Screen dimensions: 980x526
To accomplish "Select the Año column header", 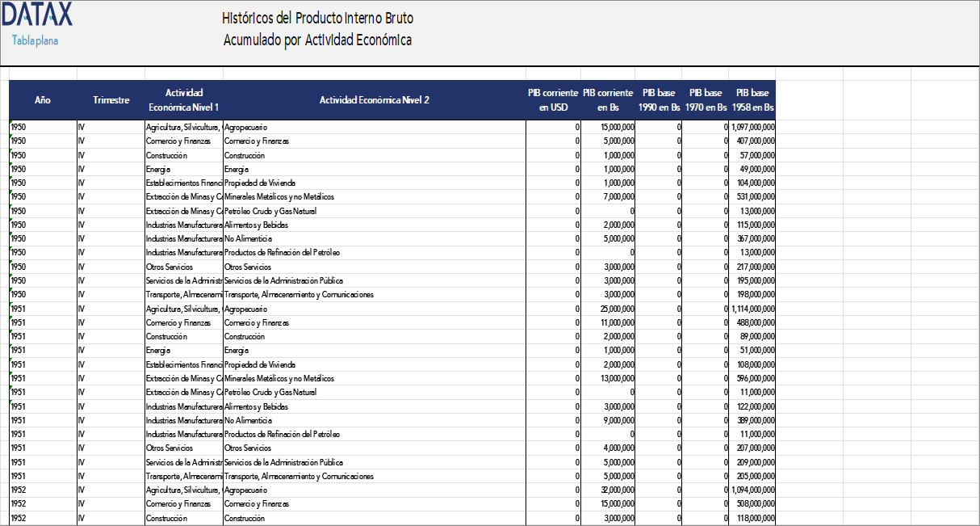I will (x=42, y=100).
